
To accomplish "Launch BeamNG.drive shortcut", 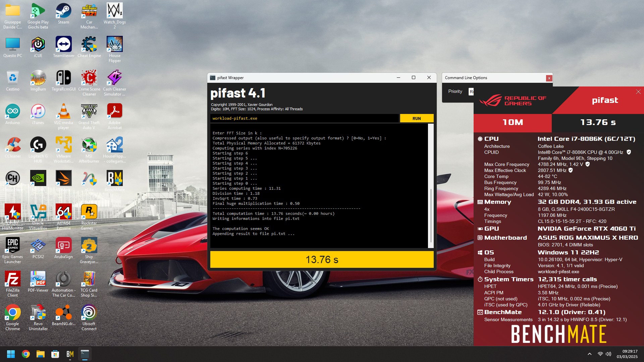I will point(63,315).
